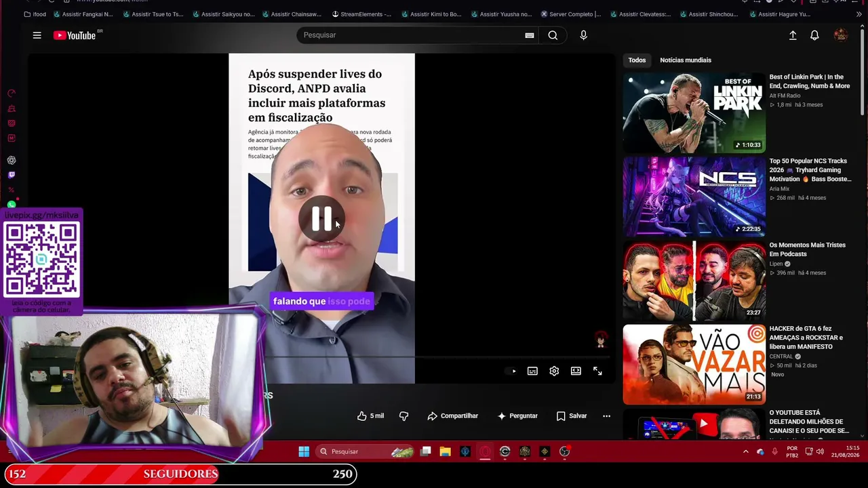Open the StreamElements bookmark
Viewport: 868px width, 488px height.
tap(361, 14)
